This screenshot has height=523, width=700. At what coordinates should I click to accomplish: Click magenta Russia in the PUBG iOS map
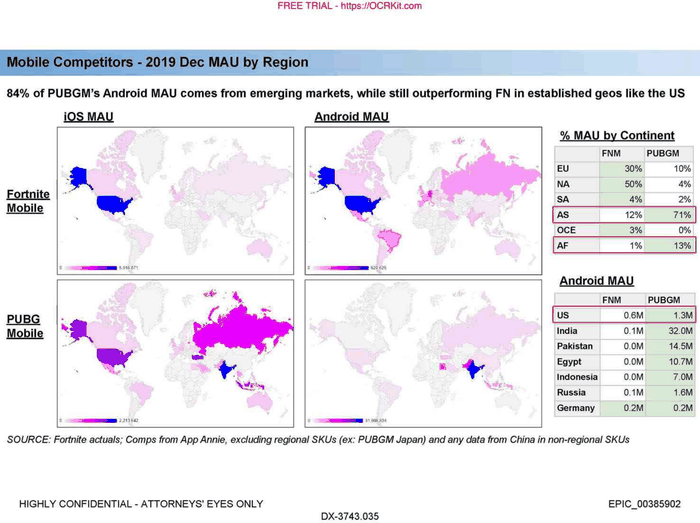[241, 329]
